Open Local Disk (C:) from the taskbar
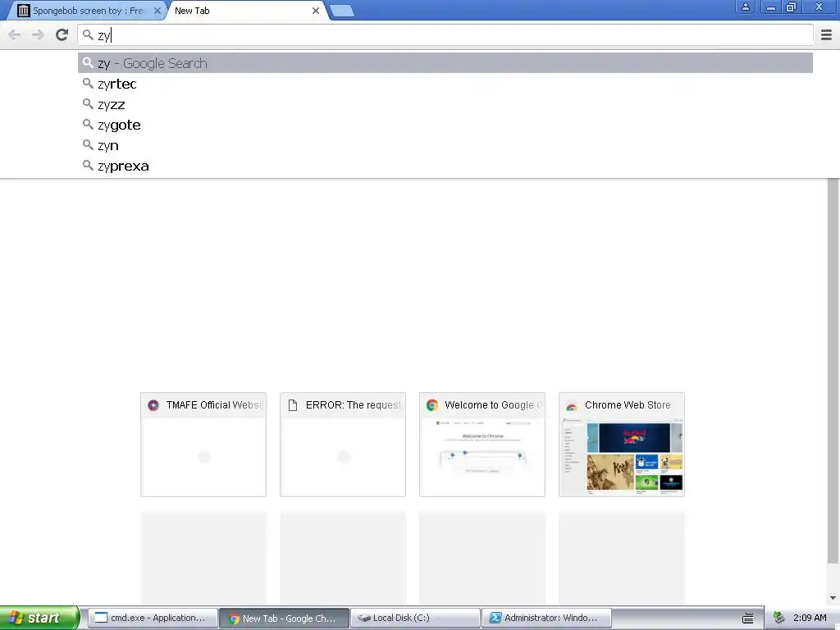This screenshot has width=840, height=630. pyautogui.click(x=415, y=619)
